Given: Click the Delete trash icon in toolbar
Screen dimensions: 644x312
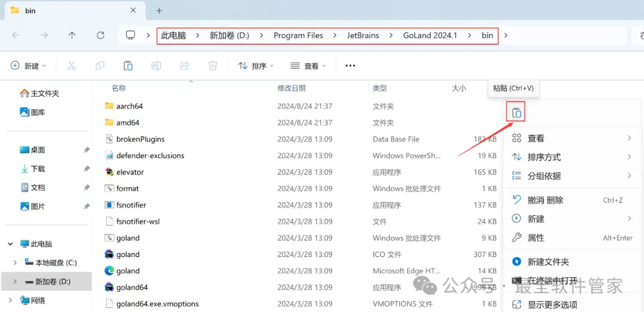Looking at the screenshot, I should [x=213, y=66].
